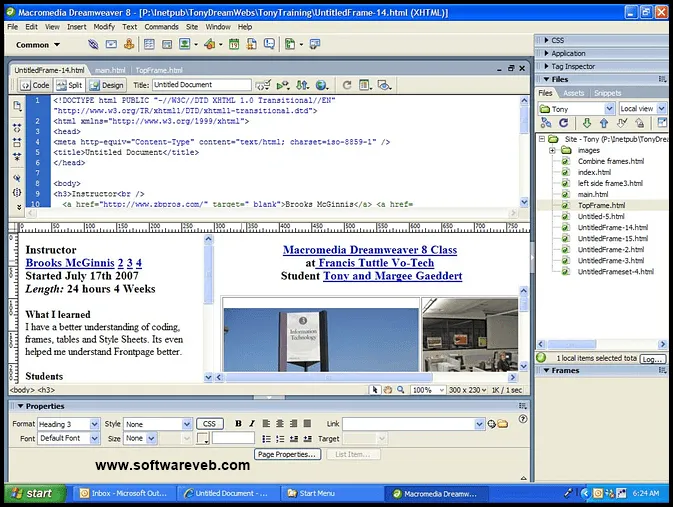Toggle Unordered List button
The image size is (673, 507).
pos(266,439)
